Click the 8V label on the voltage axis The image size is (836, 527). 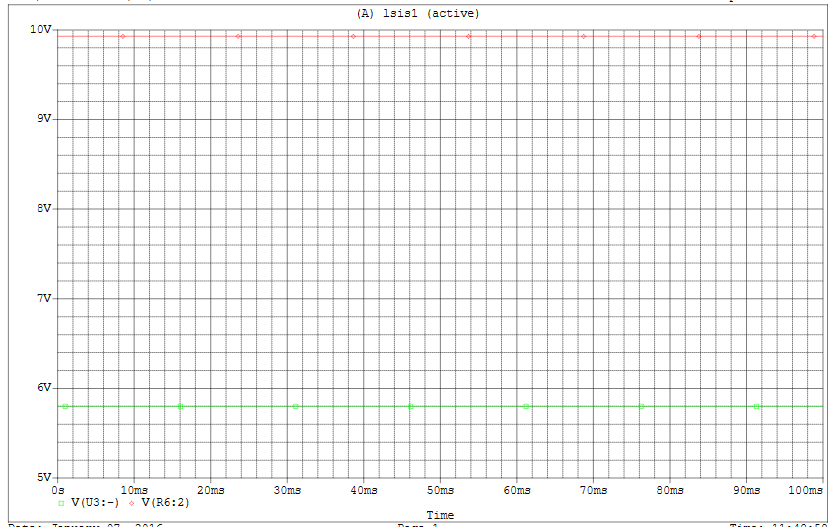[x=43, y=208]
